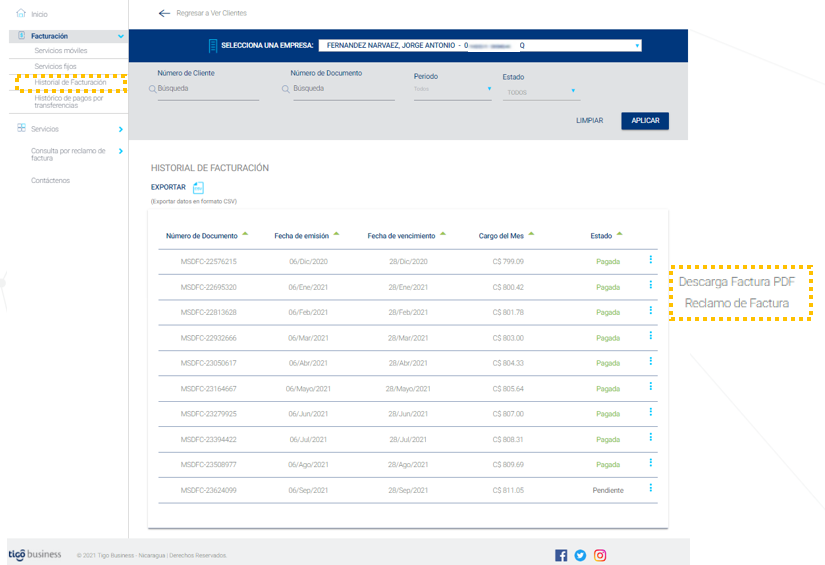
Task: Open options menu for MSDFC-22932666
Action: point(651,335)
